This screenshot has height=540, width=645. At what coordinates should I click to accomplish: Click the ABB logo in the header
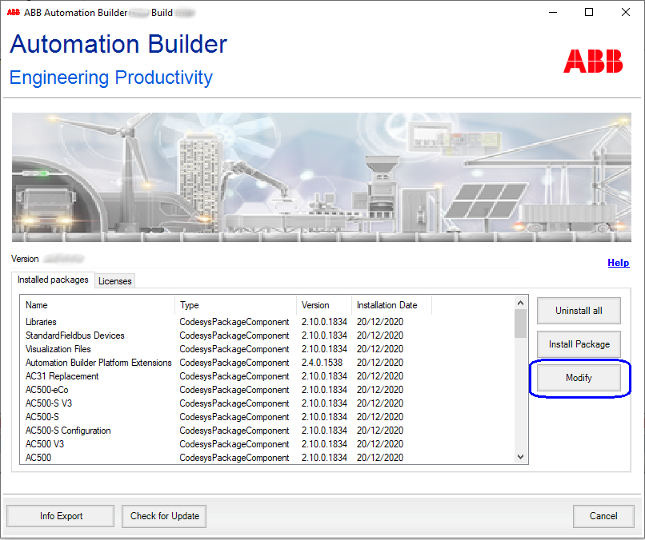point(592,61)
